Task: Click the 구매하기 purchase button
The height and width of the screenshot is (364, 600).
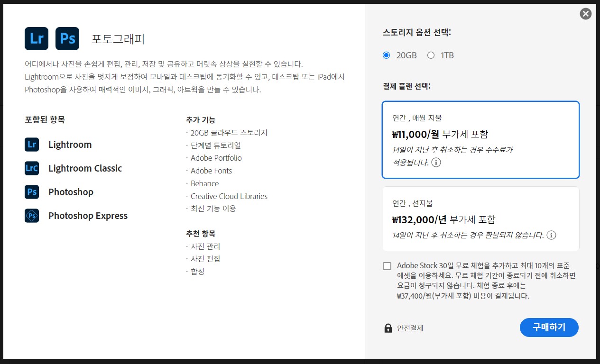Action: point(549,328)
